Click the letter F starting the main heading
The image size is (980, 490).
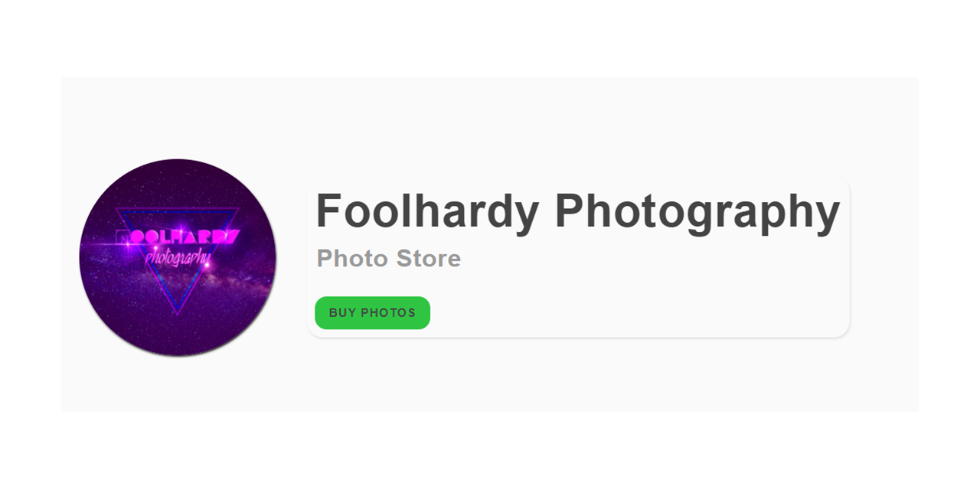[329, 211]
